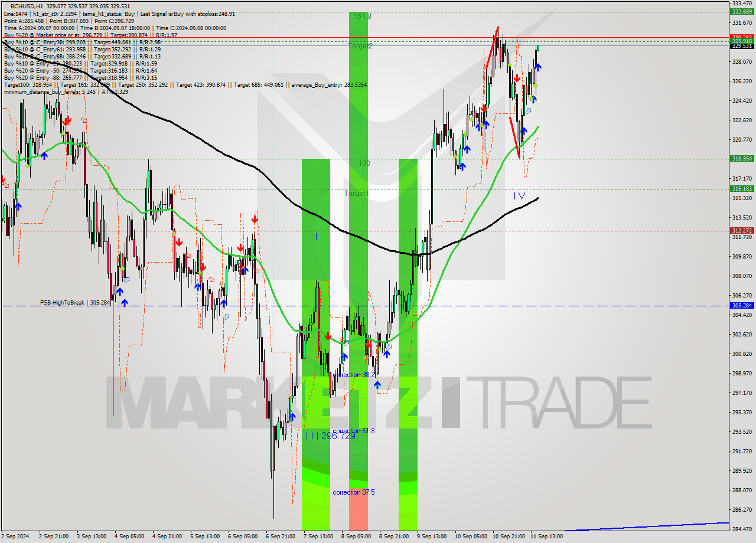Screen dimensions: 756x543
Task: Click the green 332.689 price tag
Action: click(742, 11)
